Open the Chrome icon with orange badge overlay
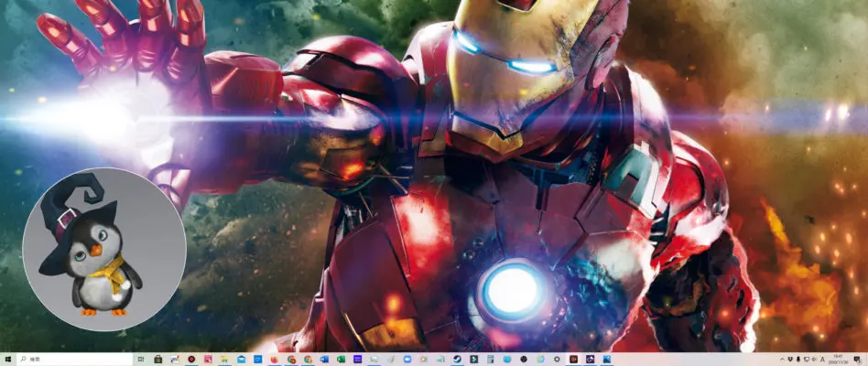Viewport: 868px width, 366px height. tap(291, 360)
